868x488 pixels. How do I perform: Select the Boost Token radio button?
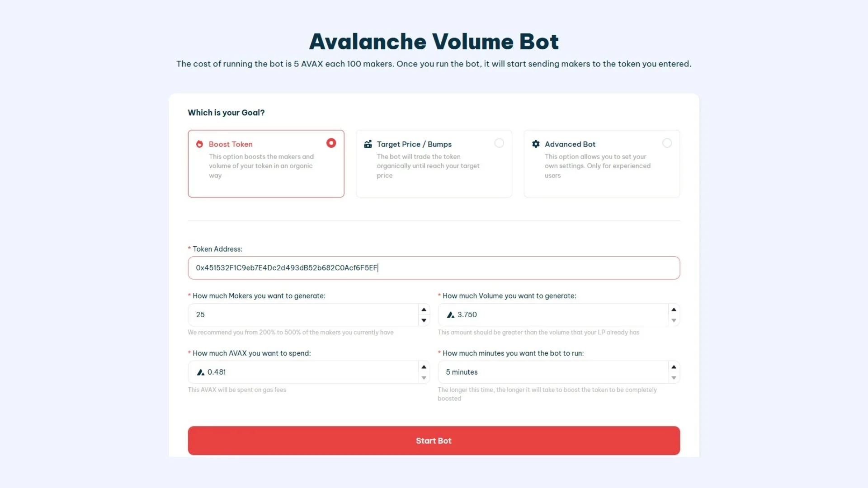click(331, 143)
